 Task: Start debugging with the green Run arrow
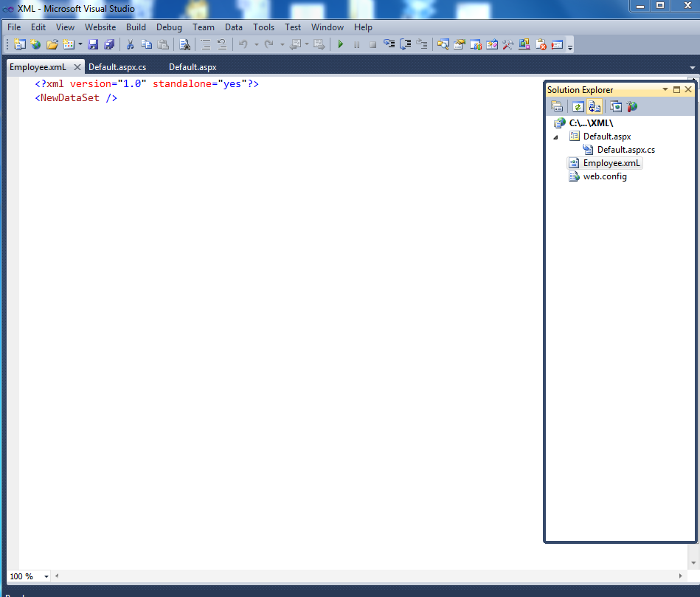340,44
